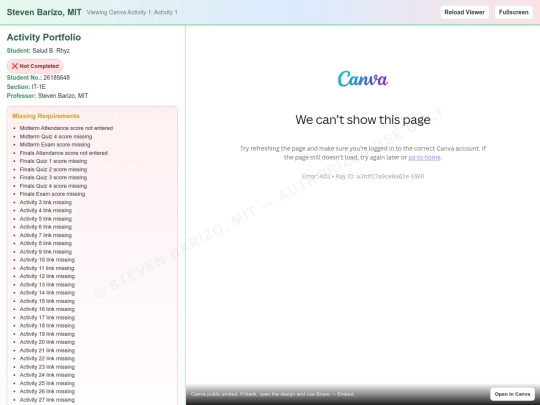Select 'Activity 12 link missing'

[47, 277]
